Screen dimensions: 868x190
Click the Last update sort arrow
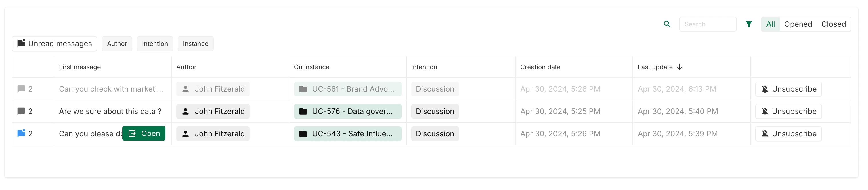pos(680,67)
